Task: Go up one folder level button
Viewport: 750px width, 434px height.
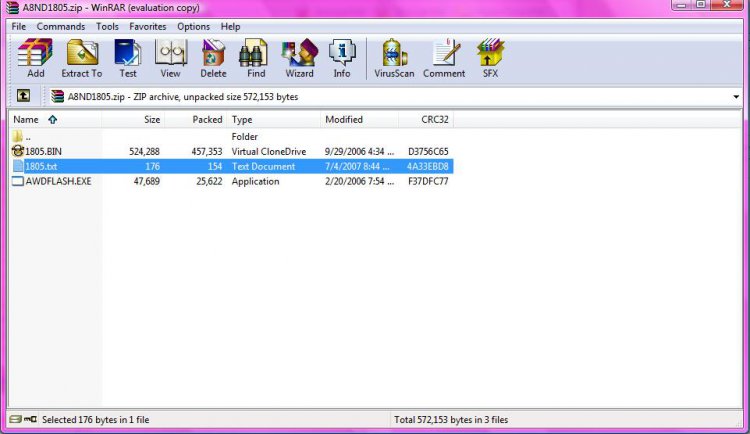Action: coord(23,96)
